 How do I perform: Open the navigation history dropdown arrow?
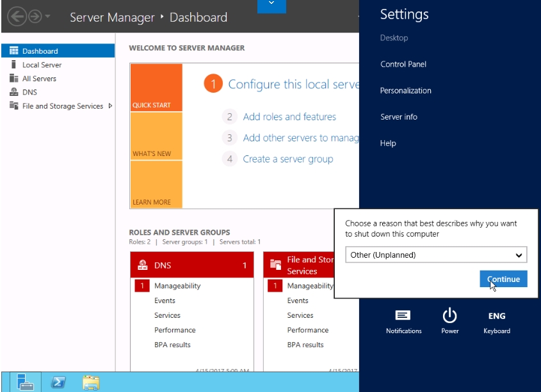click(47, 16)
